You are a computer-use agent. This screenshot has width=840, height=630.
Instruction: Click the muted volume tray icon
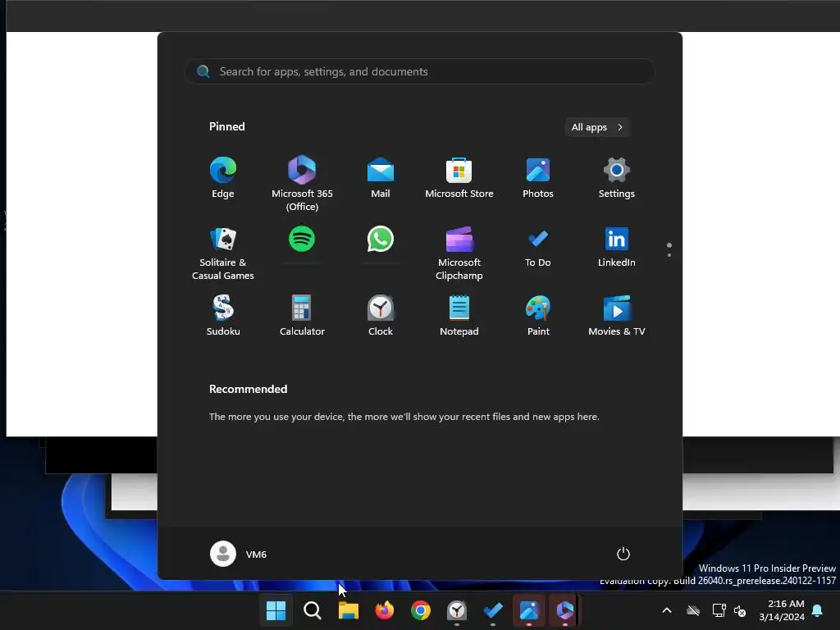[740, 610]
